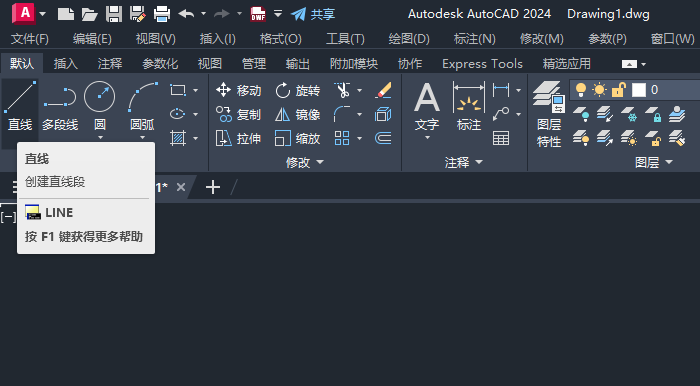Activate the Move (移动) tool

(238, 91)
